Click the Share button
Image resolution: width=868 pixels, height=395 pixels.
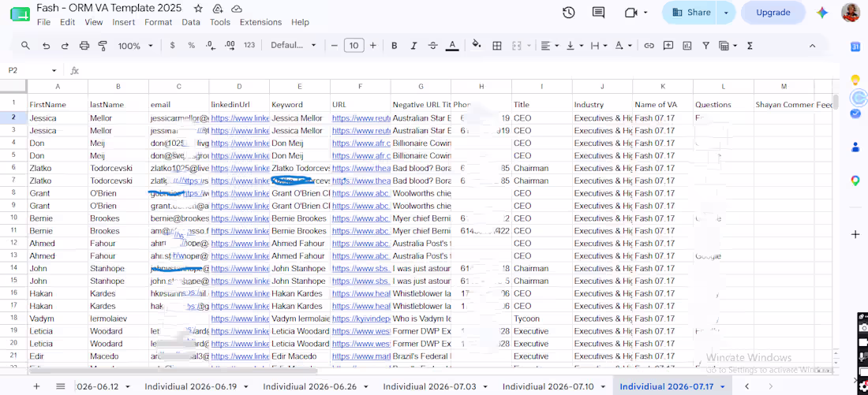(690, 13)
